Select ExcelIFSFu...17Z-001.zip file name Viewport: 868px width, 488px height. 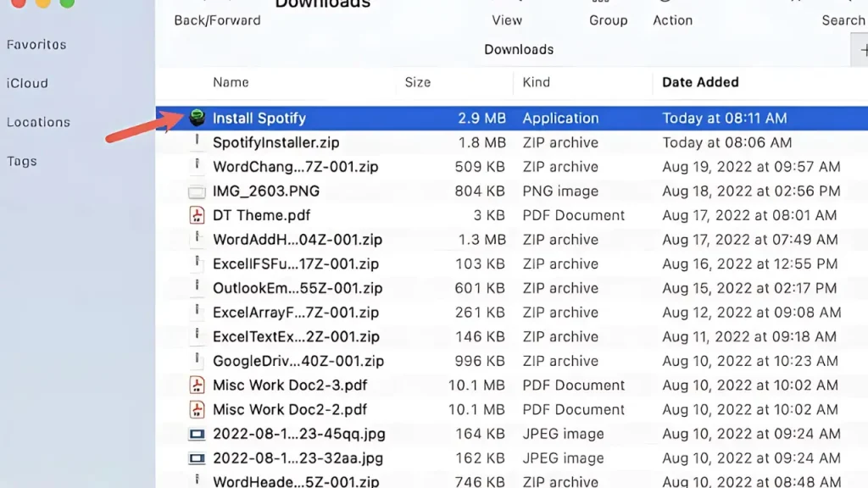click(296, 264)
